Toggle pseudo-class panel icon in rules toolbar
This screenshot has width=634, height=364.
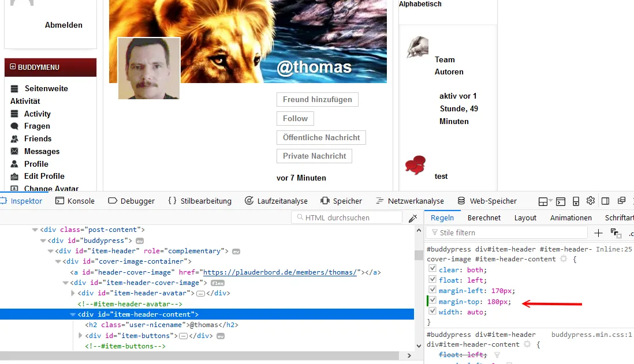click(x=616, y=233)
